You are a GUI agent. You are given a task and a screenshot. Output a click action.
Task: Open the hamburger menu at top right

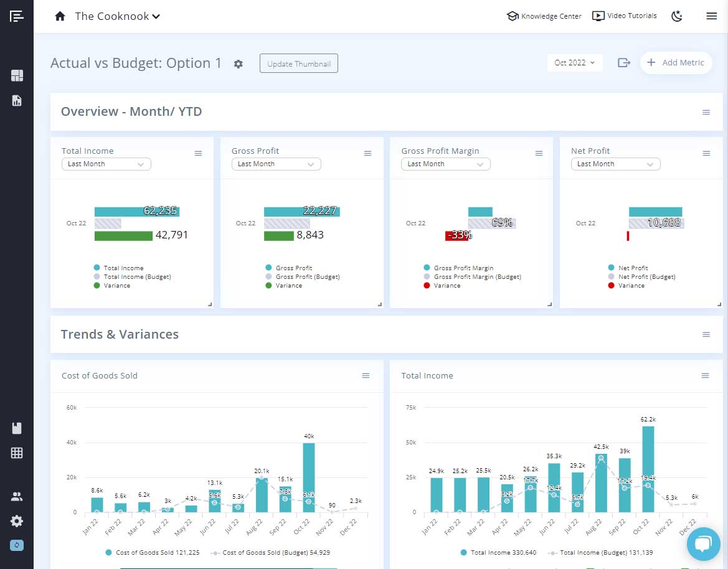[711, 16]
